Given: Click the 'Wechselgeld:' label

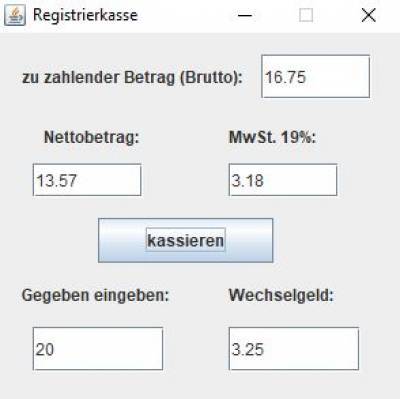Looking at the screenshot, I should tap(281, 295).
